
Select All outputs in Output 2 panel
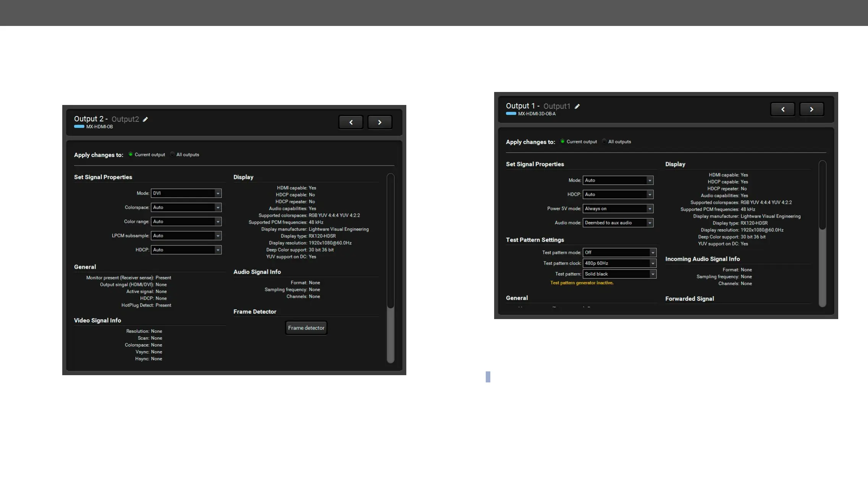click(173, 155)
